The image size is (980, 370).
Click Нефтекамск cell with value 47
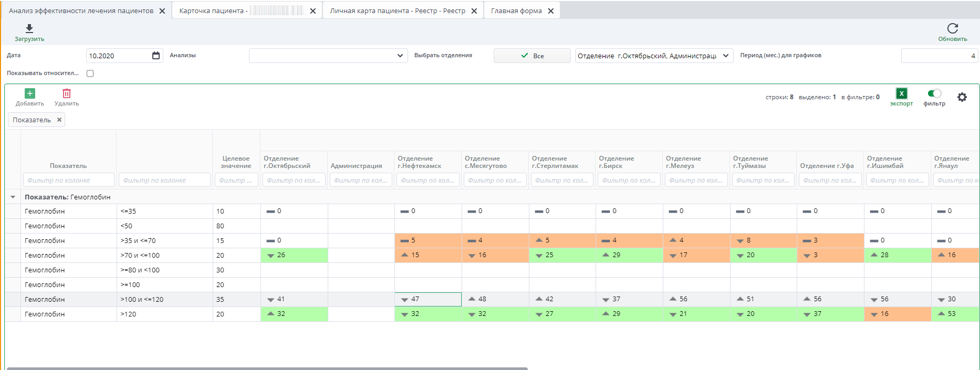(428, 299)
